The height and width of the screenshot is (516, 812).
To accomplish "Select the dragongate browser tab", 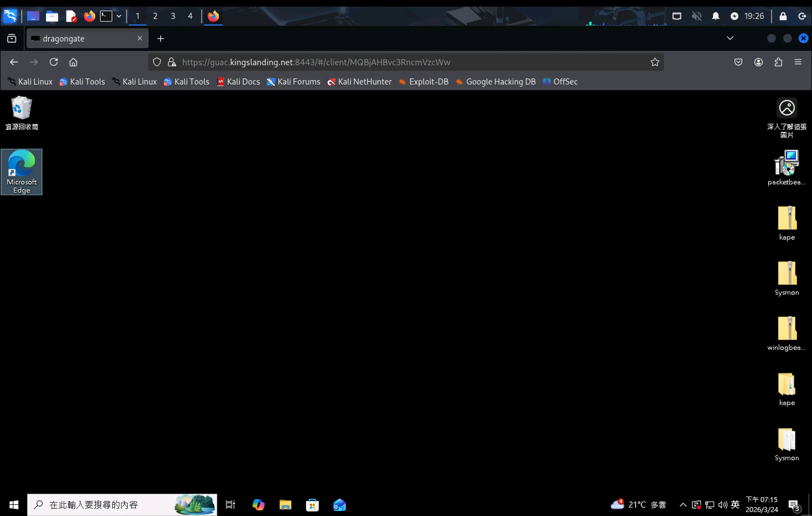I will (x=87, y=39).
